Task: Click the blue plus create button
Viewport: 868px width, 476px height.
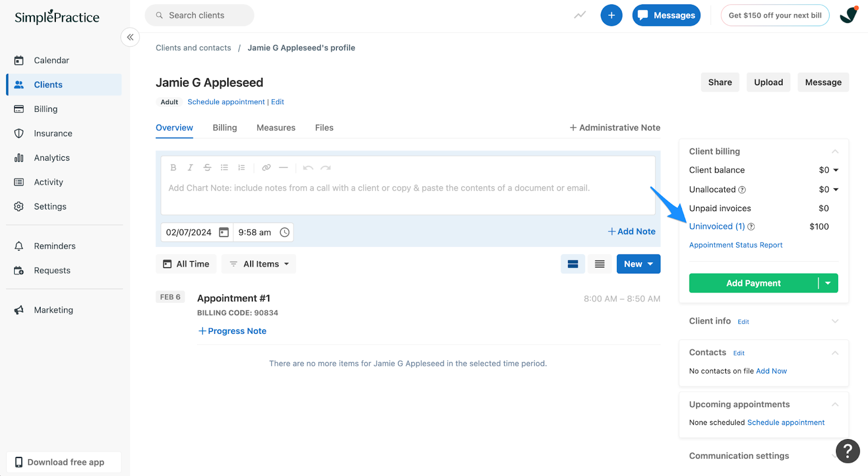Action: tap(611, 15)
